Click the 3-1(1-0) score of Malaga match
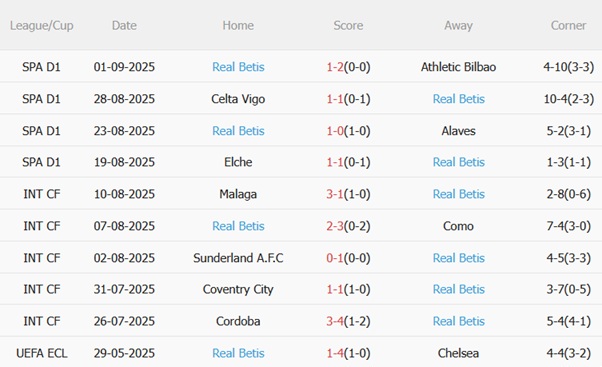The image size is (602, 367). [x=348, y=194]
